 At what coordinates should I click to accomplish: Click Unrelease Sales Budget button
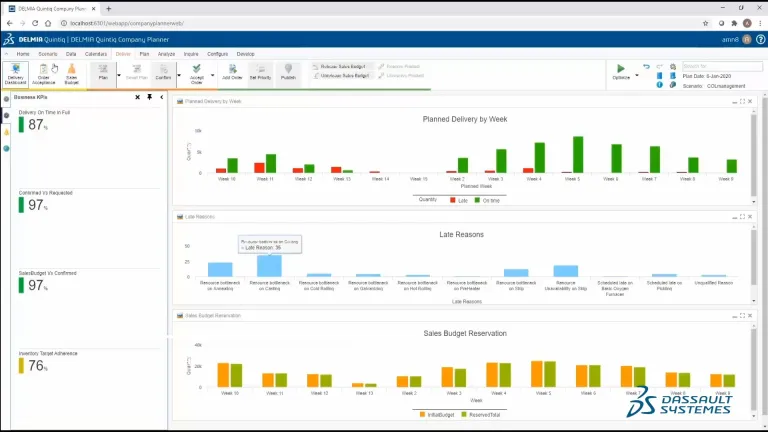341,76
